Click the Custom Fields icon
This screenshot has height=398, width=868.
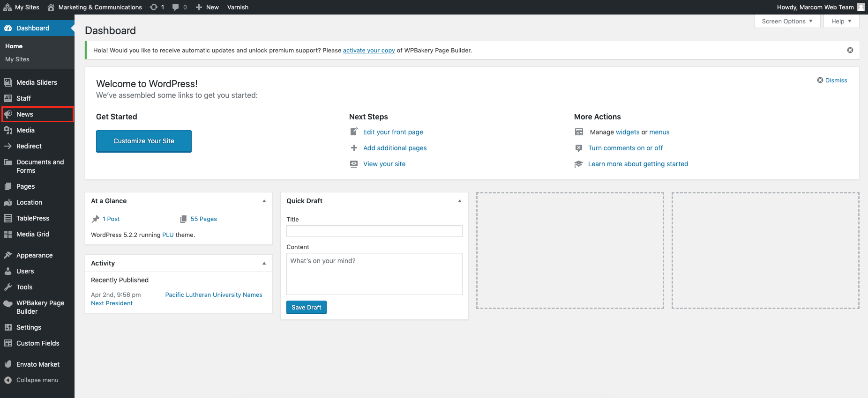(8, 343)
